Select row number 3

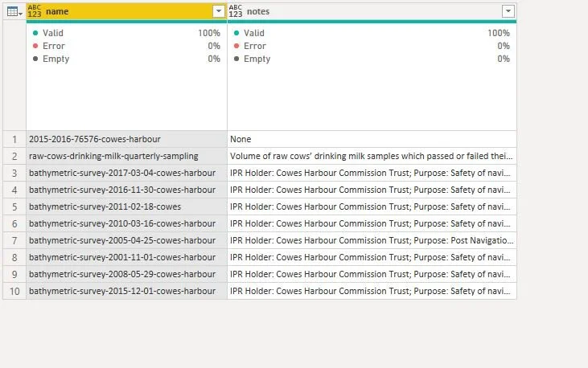(x=14, y=173)
